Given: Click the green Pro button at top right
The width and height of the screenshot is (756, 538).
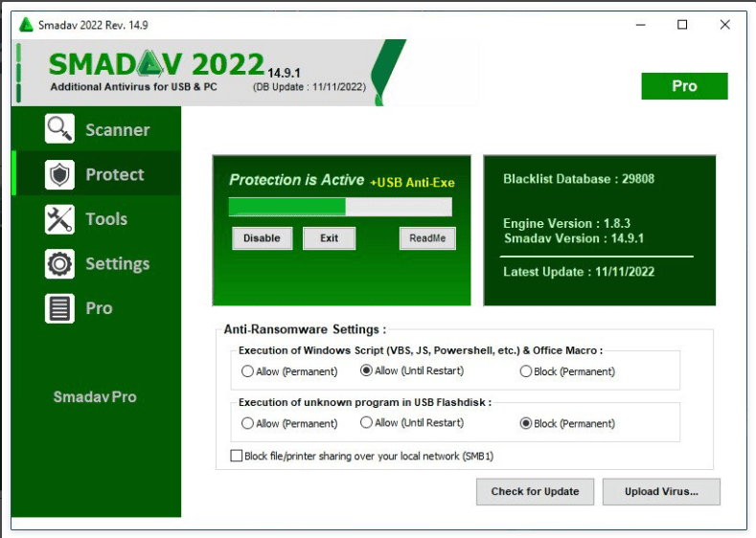Looking at the screenshot, I should point(684,86).
